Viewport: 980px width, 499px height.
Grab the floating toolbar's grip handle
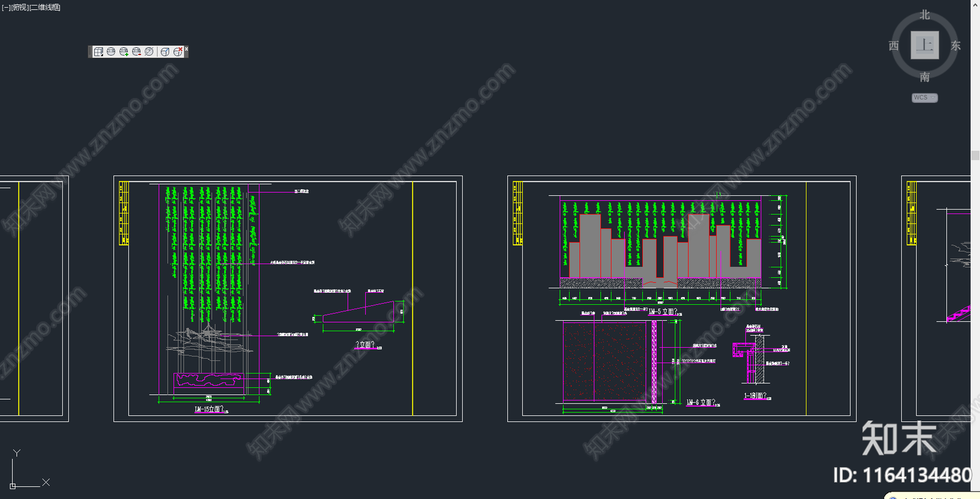pos(90,52)
